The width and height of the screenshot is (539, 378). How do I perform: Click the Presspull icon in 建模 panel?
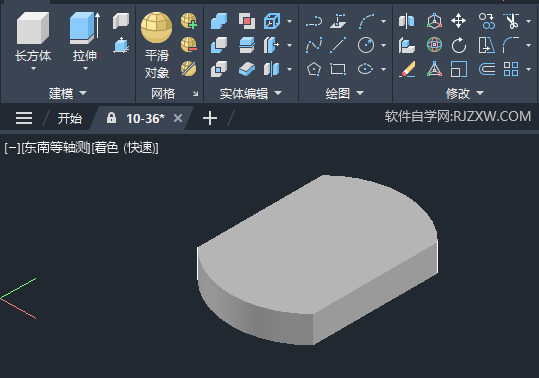[x=121, y=45]
